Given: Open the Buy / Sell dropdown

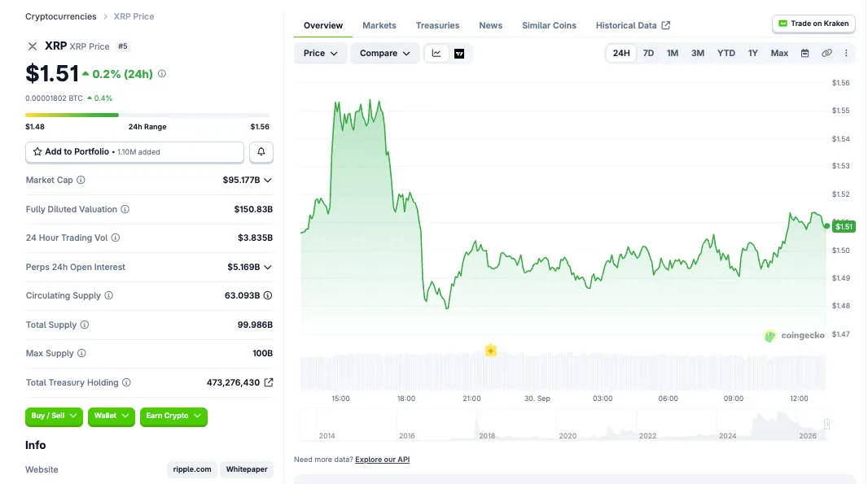Looking at the screenshot, I should coord(54,416).
